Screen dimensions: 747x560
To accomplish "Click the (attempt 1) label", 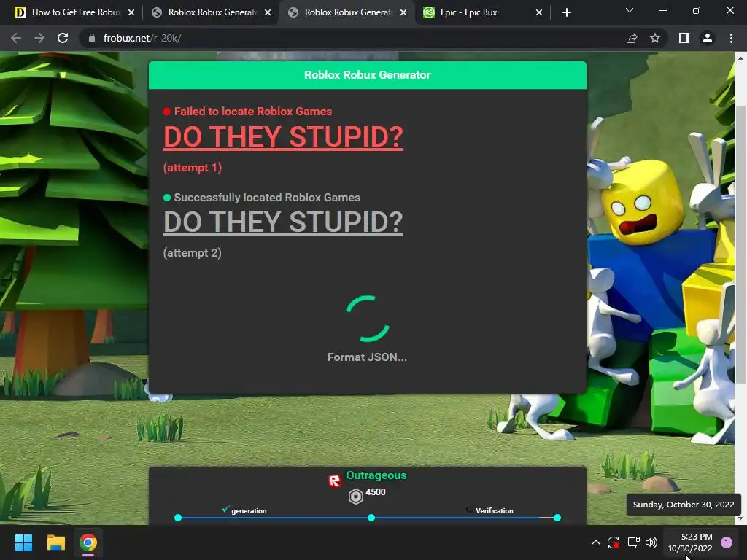I will [x=193, y=168].
